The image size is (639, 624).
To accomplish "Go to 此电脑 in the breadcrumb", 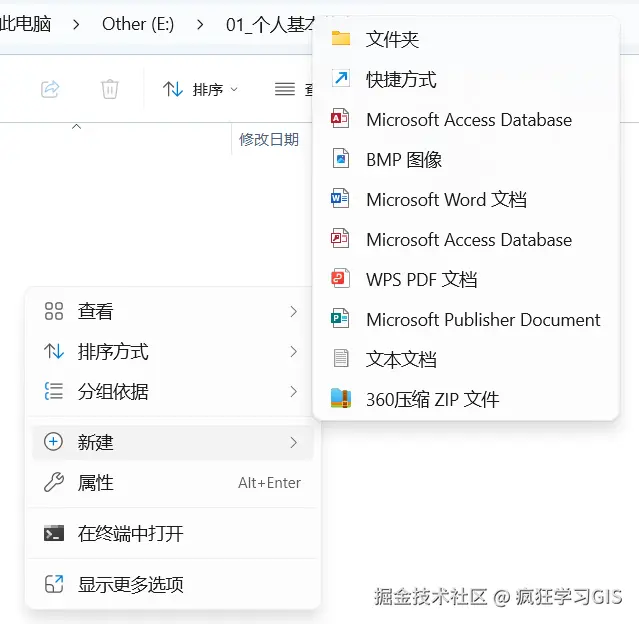I will coord(25,24).
